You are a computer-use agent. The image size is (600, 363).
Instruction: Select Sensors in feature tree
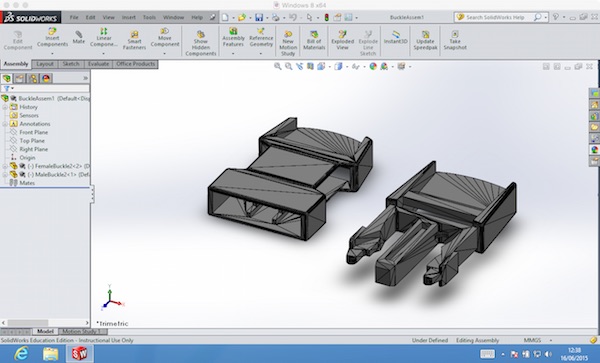tap(29, 116)
